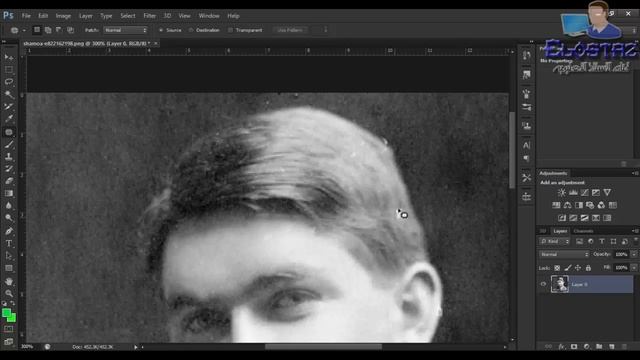Screen dimensions: 640x360
Task: Open the status bar info arrow
Action: (136, 347)
